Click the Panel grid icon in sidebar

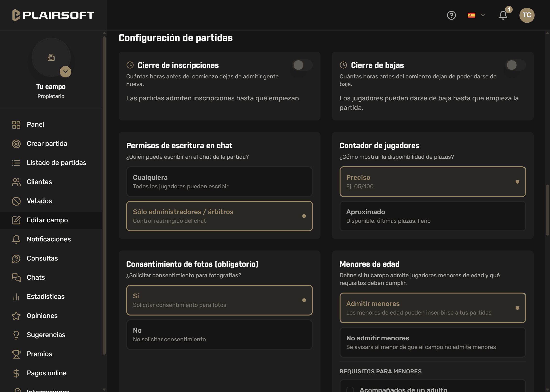tap(16, 125)
